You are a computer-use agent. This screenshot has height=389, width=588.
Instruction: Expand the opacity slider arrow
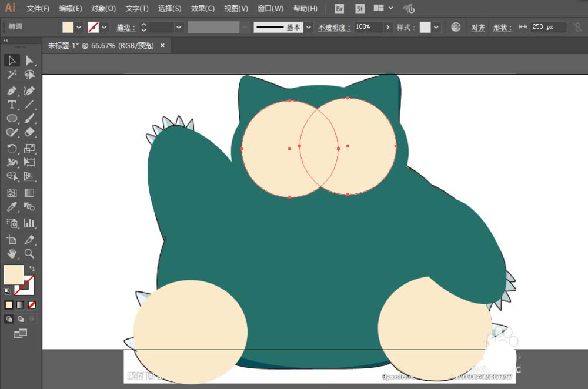coord(387,27)
